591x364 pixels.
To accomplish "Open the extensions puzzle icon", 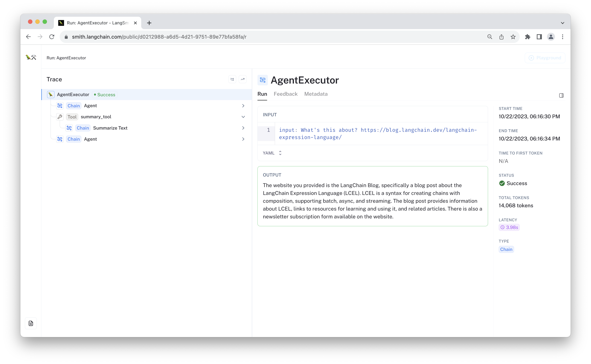I will click(x=527, y=37).
